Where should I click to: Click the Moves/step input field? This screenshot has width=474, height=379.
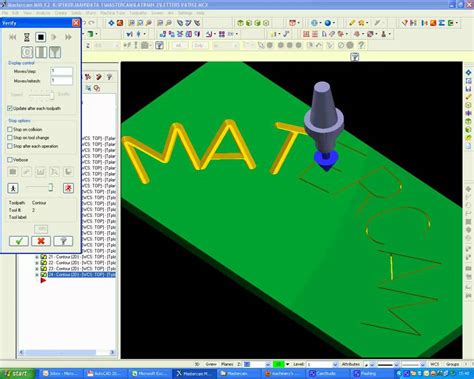tap(62, 71)
